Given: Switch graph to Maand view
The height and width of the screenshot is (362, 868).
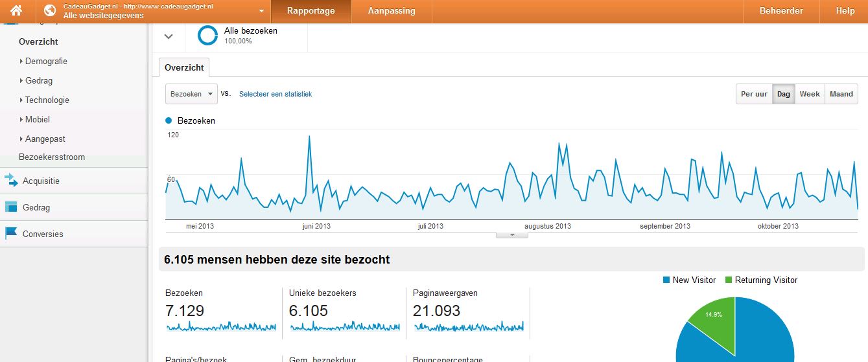Looking at the screenshot, I should [841, 94].
